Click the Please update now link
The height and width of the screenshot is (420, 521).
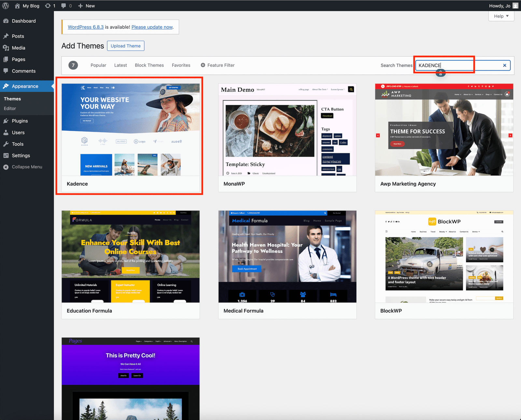[x=152, y=27]
